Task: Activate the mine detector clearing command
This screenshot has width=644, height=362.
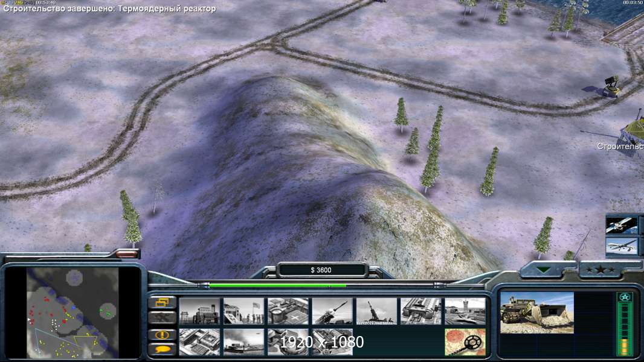Action: point(465,341)
